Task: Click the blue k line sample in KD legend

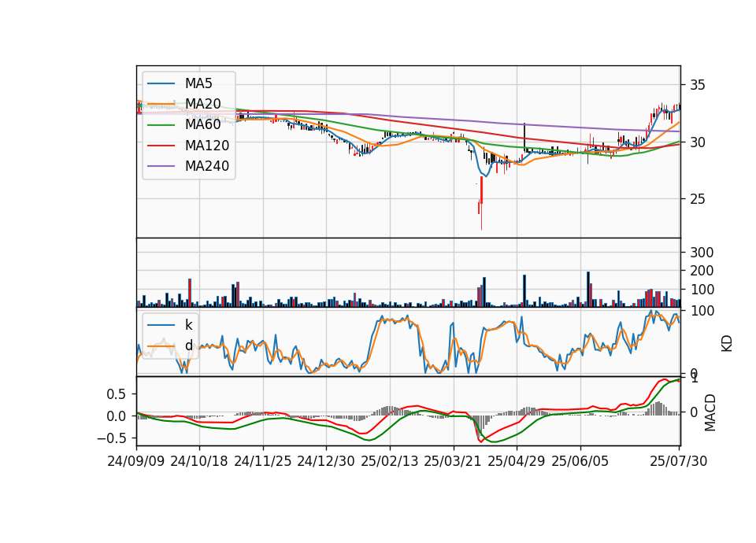Action: 161,325
